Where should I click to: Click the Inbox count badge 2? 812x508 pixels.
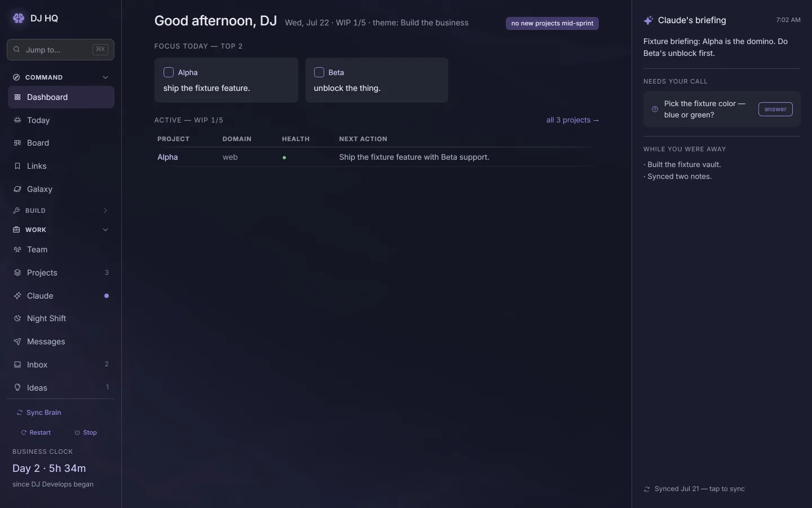coord(107,365)
